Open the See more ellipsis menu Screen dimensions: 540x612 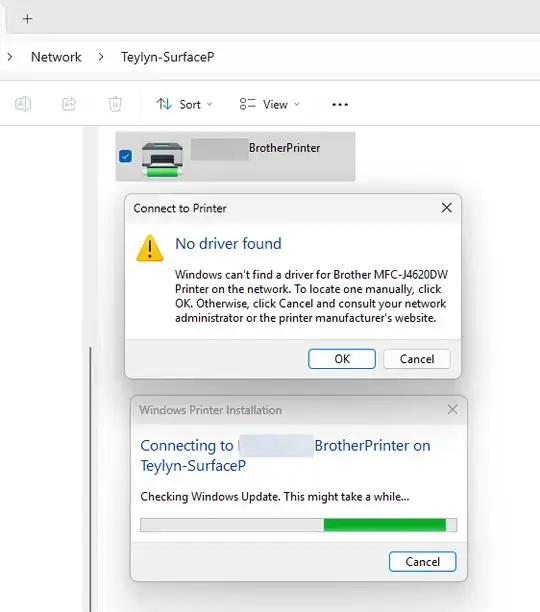click(x=340, y=105)
